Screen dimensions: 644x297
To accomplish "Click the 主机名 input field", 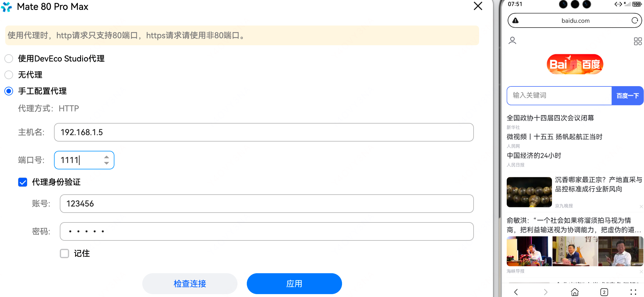I will 264,132.
